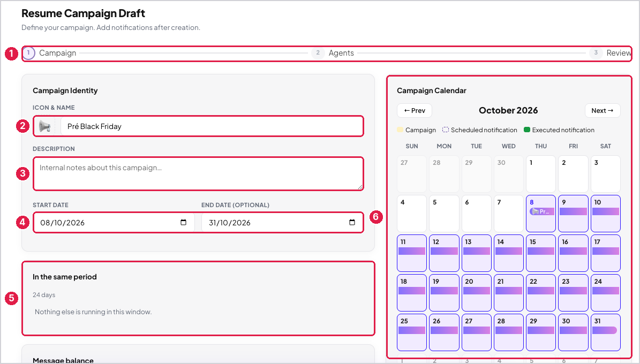640x364 pixels.
Task: Click the Executed notification green legend marker
Action: tap(527, 130)
